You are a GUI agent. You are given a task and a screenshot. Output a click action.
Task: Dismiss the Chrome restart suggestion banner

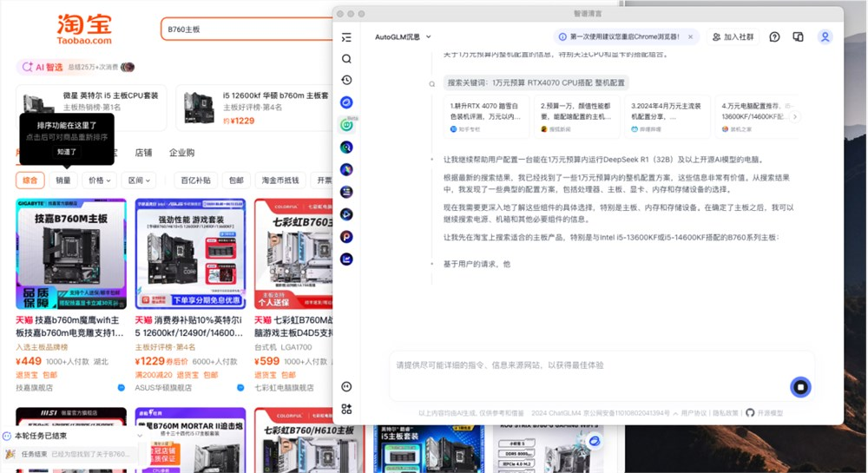[690, 37]
